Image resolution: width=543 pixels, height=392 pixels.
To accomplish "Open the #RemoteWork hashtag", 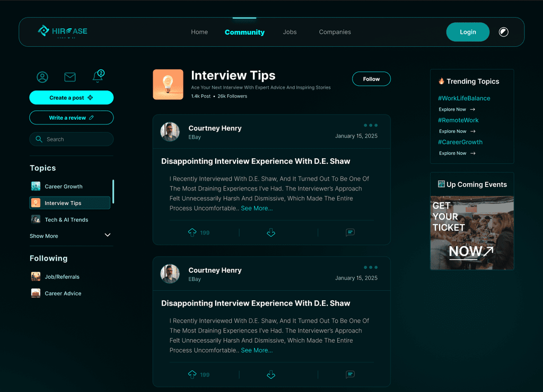I will tap(458, 120).
